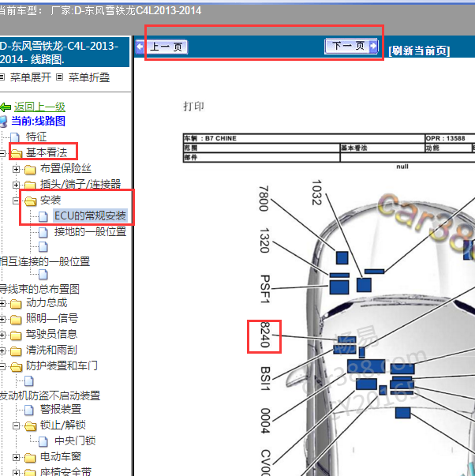Collapse the 安装 folder node
The image size is (475, 476).
coord(16,201)
